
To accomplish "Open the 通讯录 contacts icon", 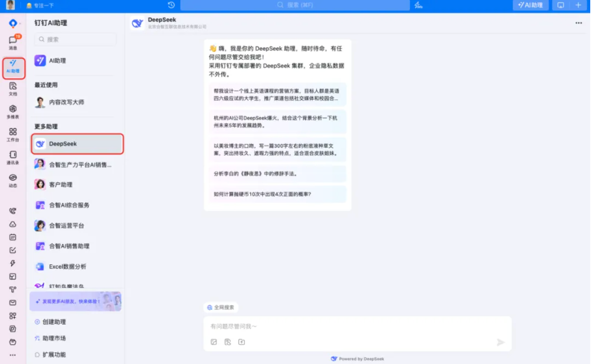I will (13, 158).
